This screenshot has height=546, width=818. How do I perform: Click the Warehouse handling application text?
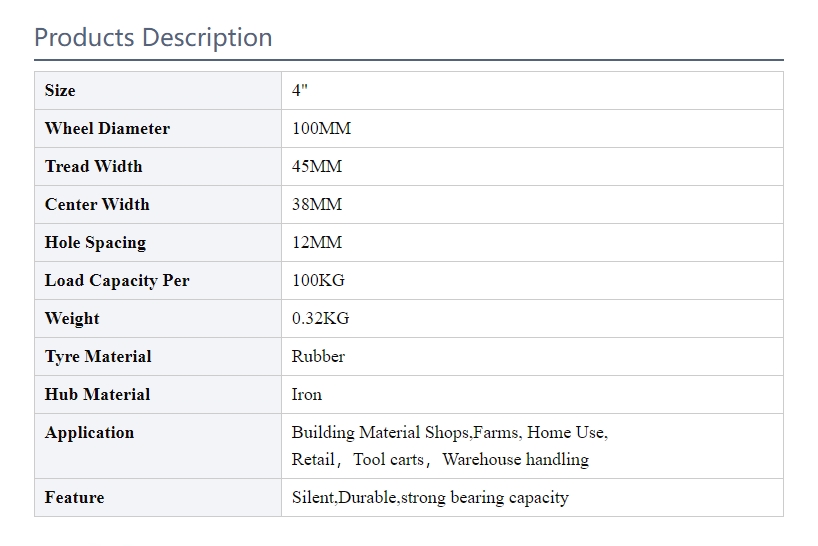pos(515,459)
